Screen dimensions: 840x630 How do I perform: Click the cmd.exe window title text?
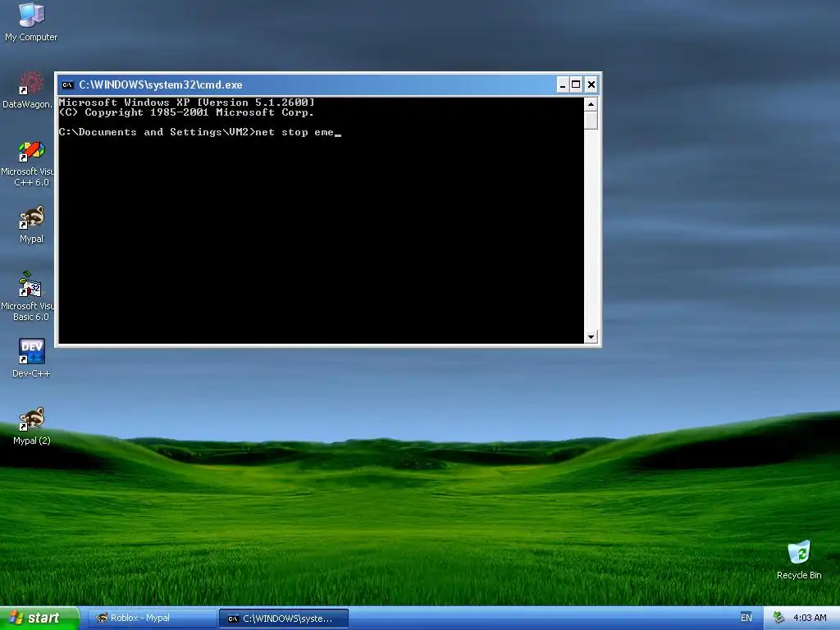tap(161, 84)
